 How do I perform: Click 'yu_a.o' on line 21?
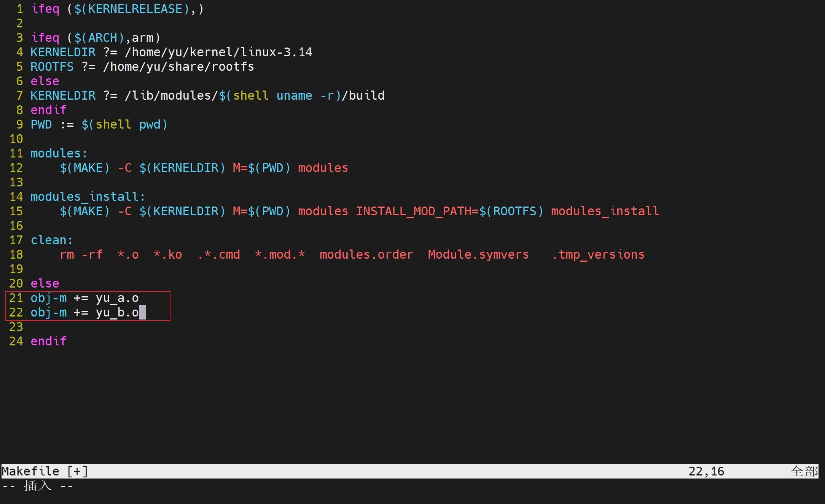pos(117,298)
